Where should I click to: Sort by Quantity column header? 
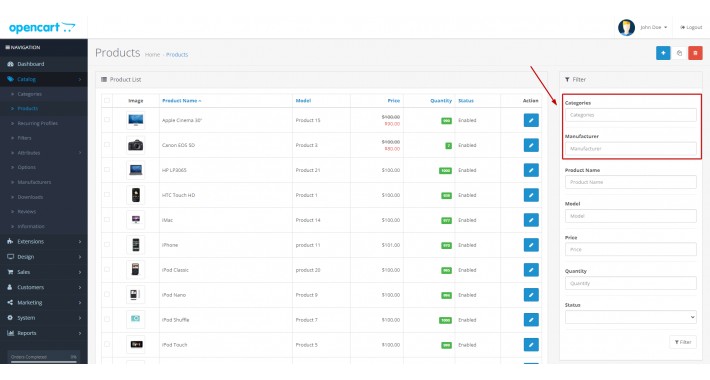tap(441, 101)
